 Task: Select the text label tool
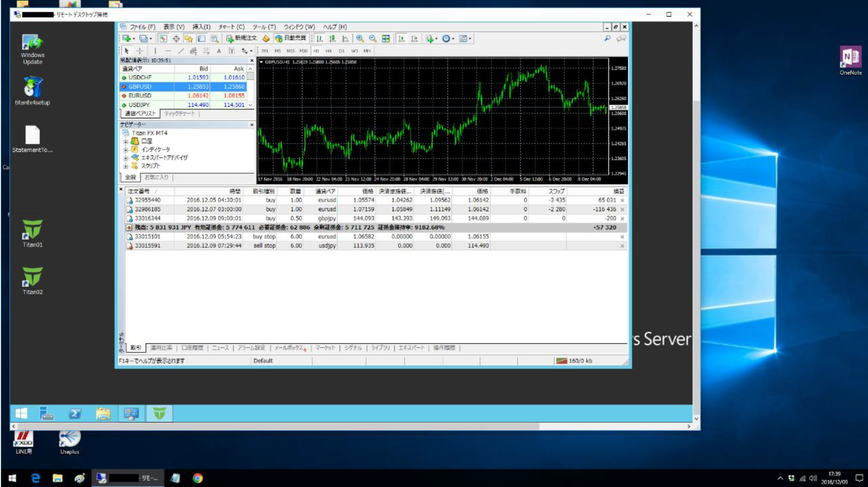click(232, 51)
